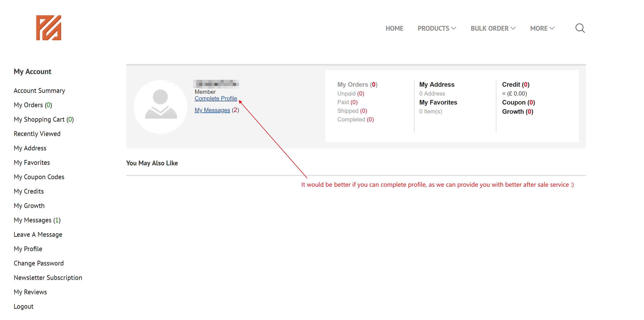Open Leave A Message in sidebar
Screen dimensions: 644x320
point(38,235)
